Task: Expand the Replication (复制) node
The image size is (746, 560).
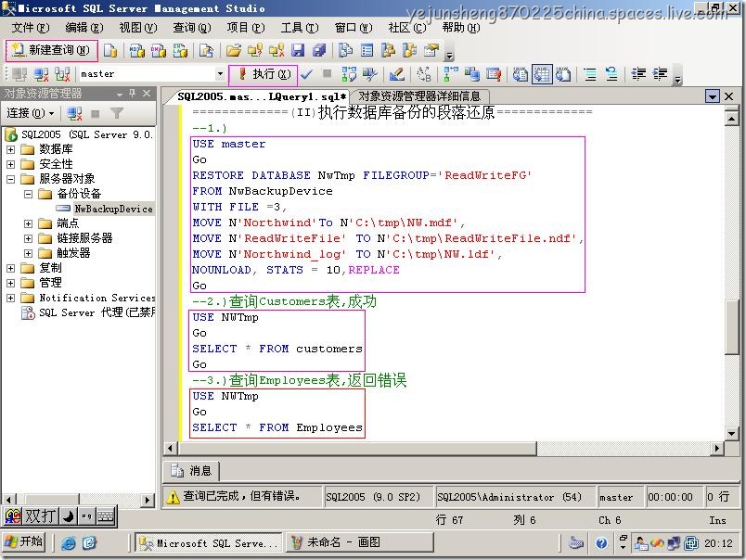Action: coord(10,268)
